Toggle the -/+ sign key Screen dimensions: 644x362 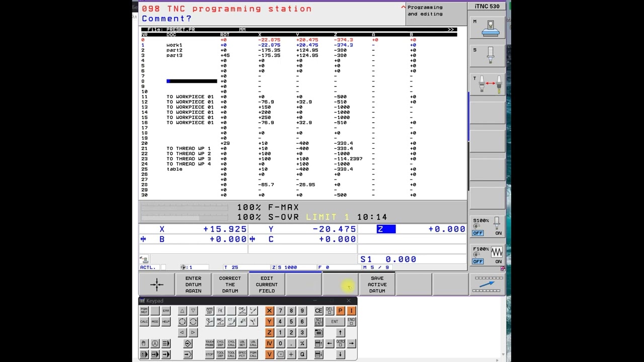pos(302,343)
